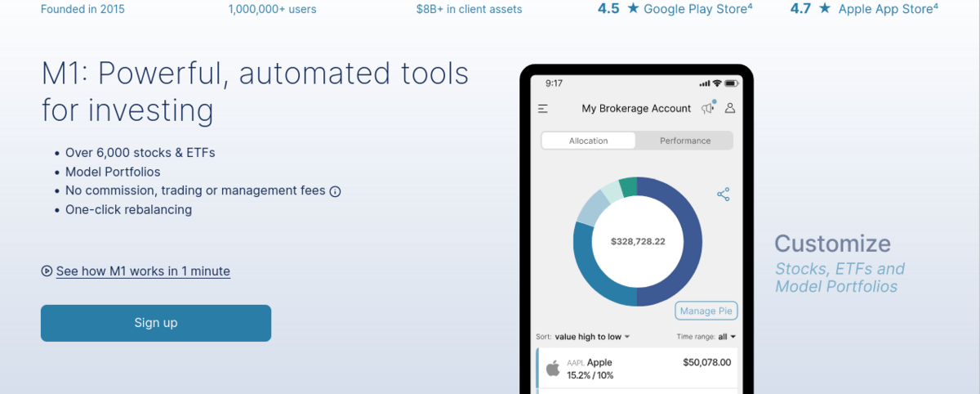
Task: Select the green slice of the pie
Action: (628, 186)
